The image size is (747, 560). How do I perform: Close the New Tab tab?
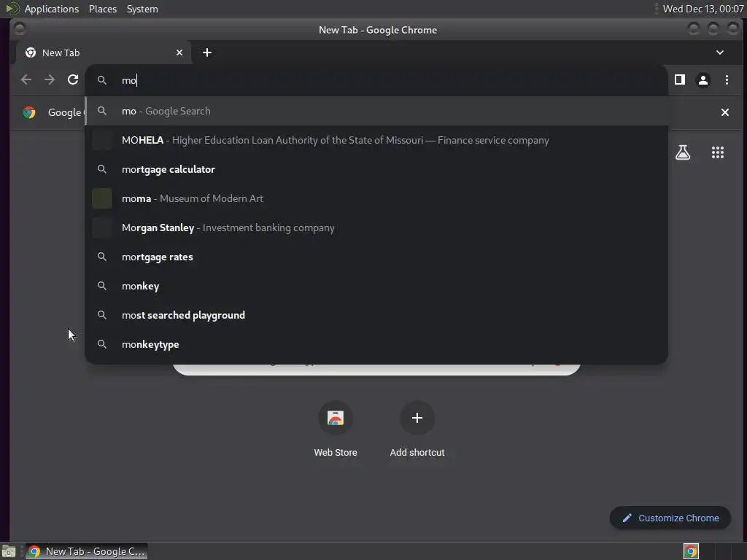[179, 52]
